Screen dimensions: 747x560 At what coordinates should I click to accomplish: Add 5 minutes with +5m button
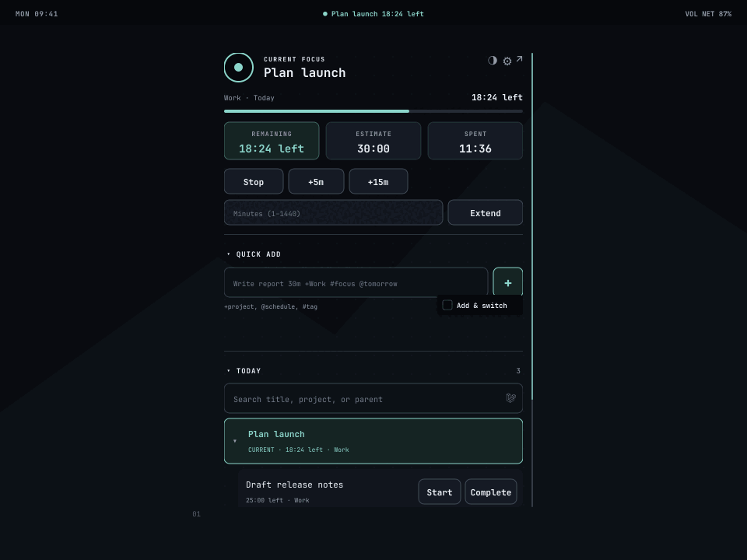pos(316,181)
